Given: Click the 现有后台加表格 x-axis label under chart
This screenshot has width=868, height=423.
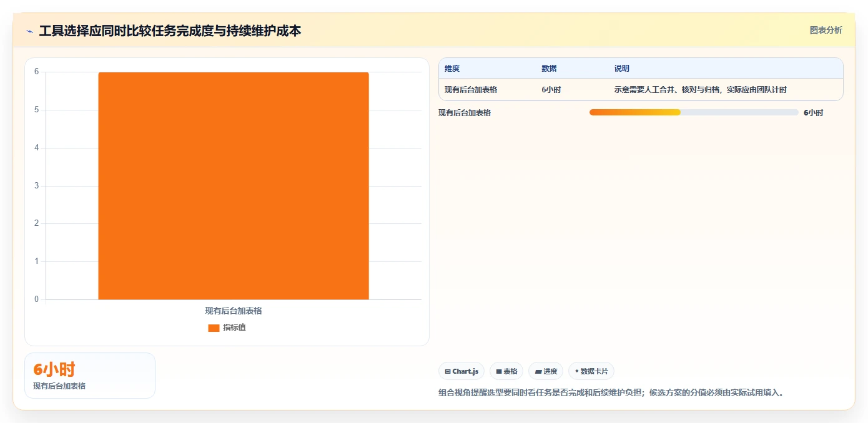Looking at the screenshot, I should 234,311.
